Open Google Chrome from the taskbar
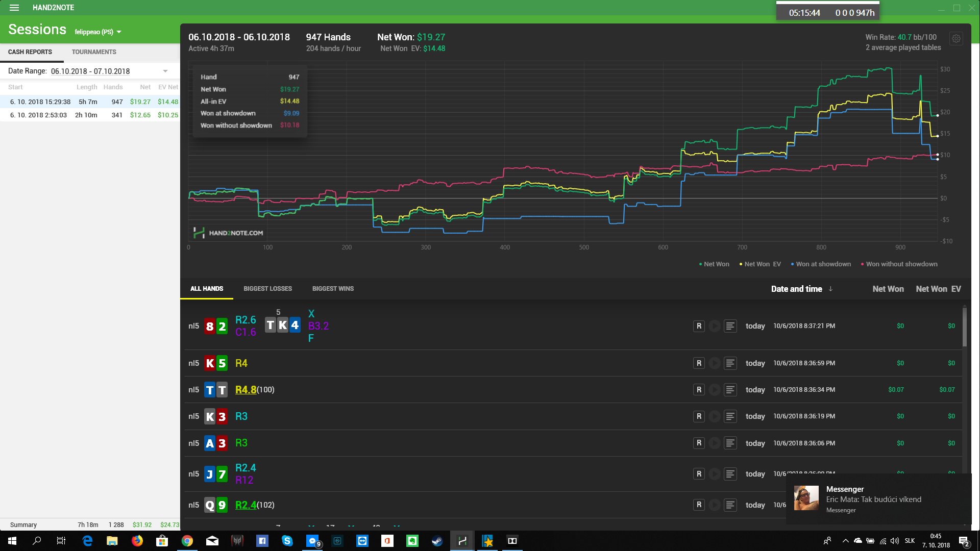Screen dimensions: 980x551 pyautogui.click(x=187, y=541)
